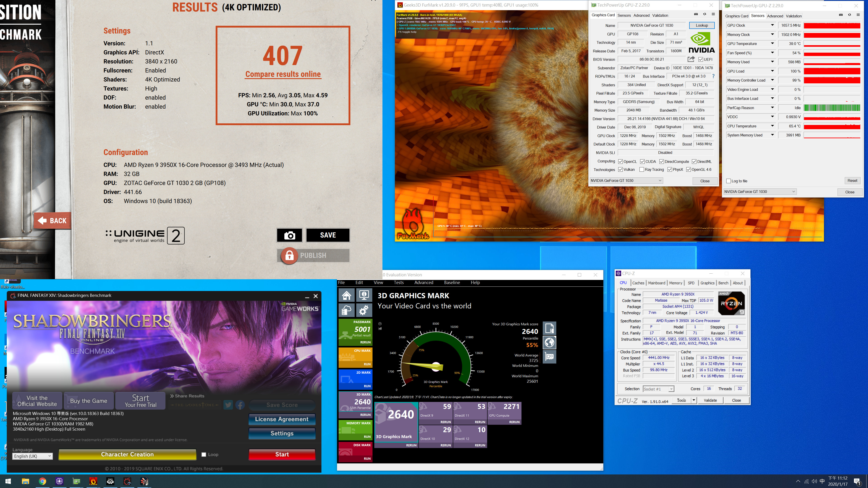Viewport: 868px width, 488px height.
Task: Click the PassMark gears settings icon
Action: pyautogui.click(x=364, y=310)
